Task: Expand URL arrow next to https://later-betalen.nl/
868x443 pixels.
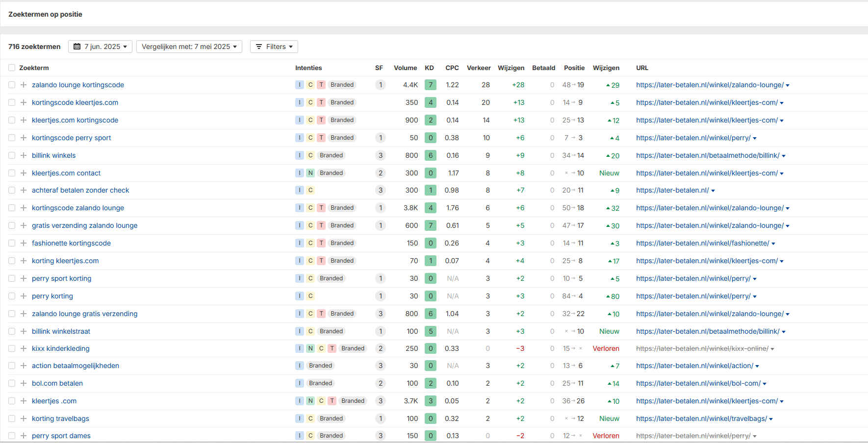Action: pos(713,191)
